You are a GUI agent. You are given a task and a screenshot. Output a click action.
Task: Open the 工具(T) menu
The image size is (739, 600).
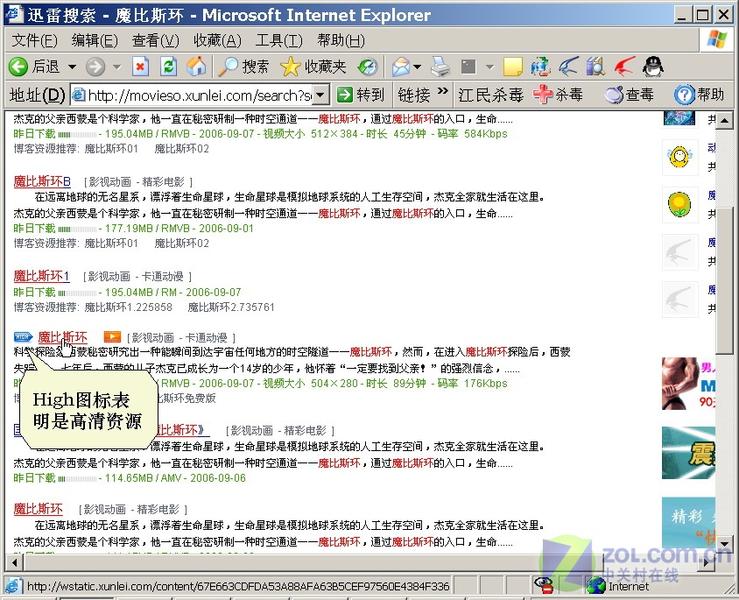(x=279, y=41)
